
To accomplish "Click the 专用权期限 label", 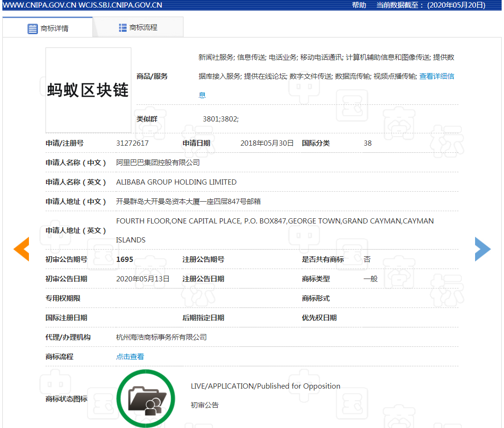I will click(63, 298).
